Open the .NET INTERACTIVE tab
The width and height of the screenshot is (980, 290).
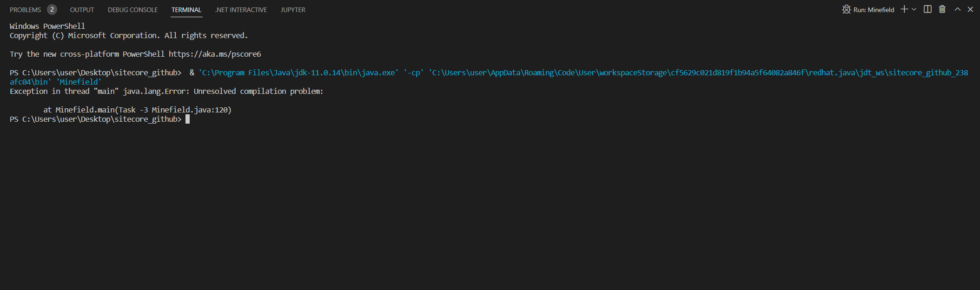[x=241, y=9]
